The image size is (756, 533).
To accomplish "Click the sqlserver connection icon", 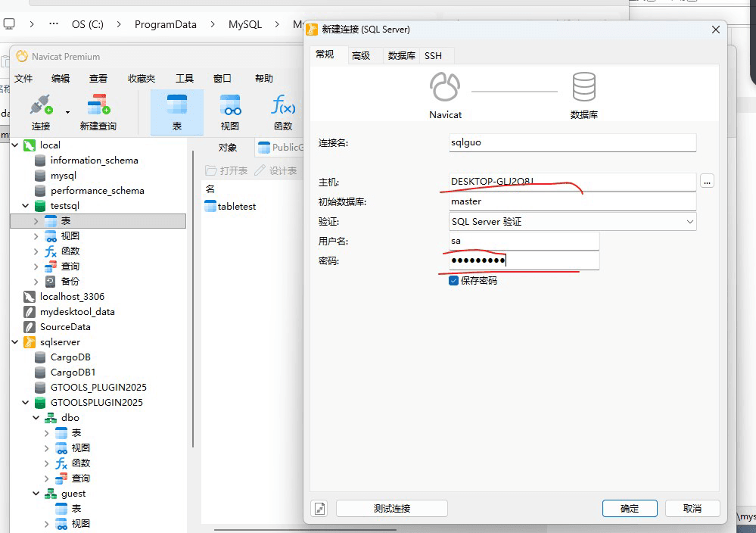I will tap(30, 342).
